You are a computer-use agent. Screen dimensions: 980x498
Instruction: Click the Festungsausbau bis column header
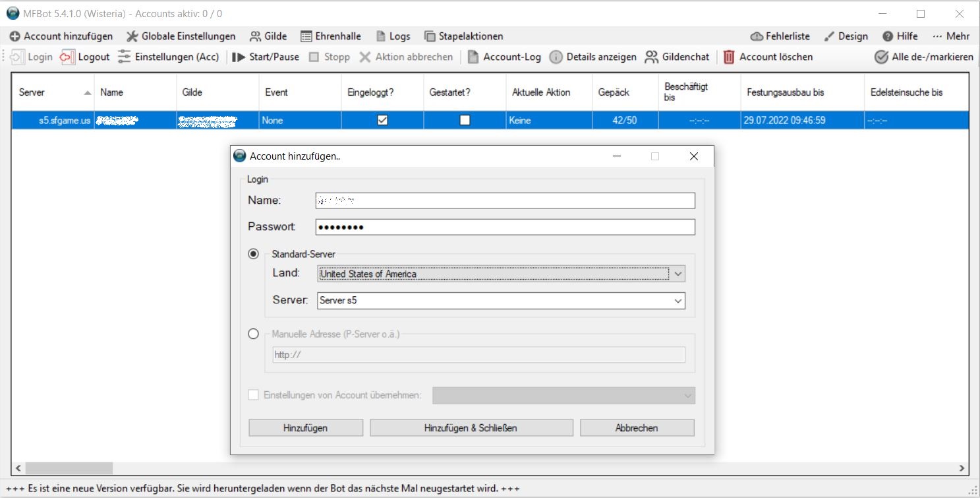pos(802,92)
